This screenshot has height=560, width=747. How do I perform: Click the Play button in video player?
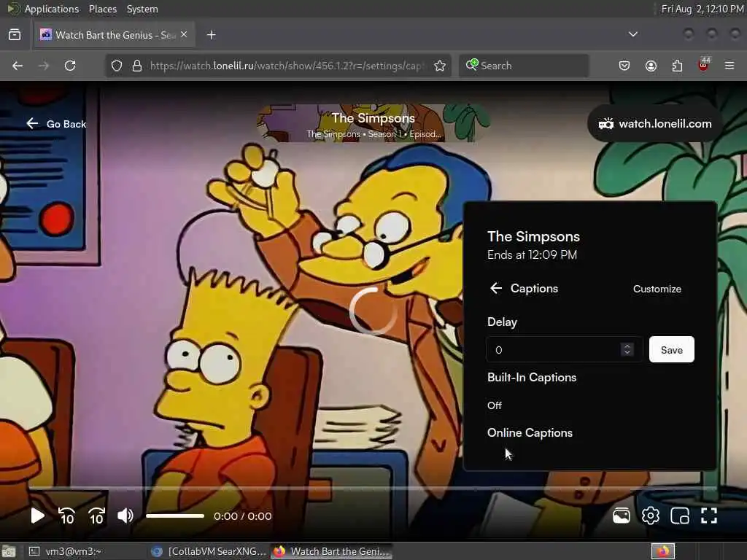click(37, 516)
